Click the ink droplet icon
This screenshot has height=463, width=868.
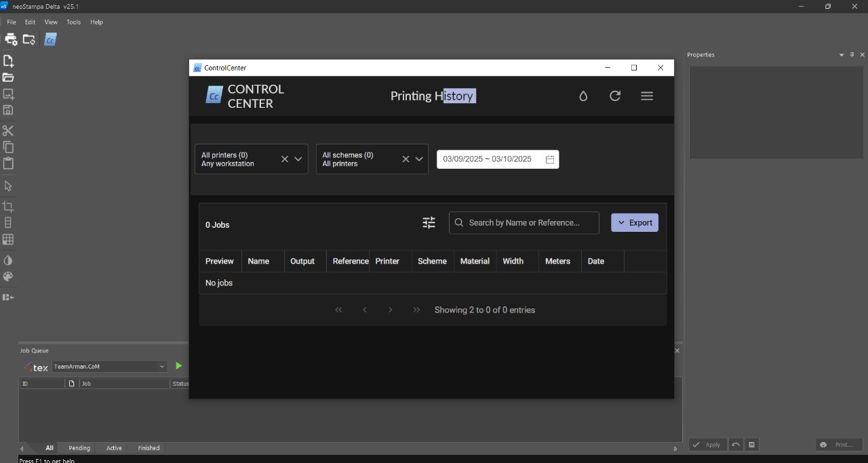pyautogui.click(x=583, y=96)
